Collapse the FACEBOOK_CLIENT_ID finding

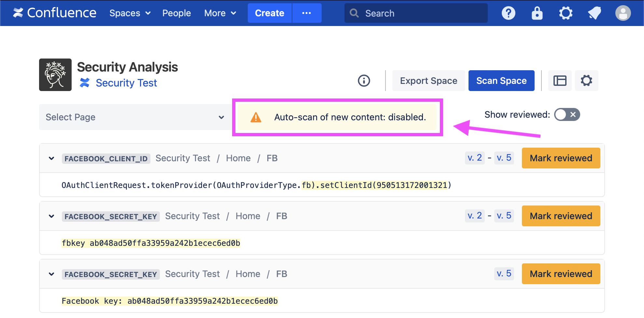(51, 158)
